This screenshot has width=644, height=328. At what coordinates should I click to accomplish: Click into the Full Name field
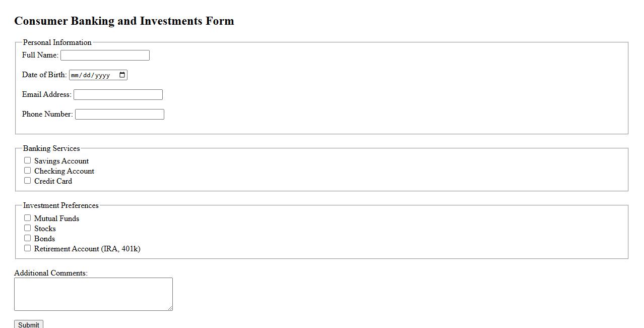[x=105, y=56]
